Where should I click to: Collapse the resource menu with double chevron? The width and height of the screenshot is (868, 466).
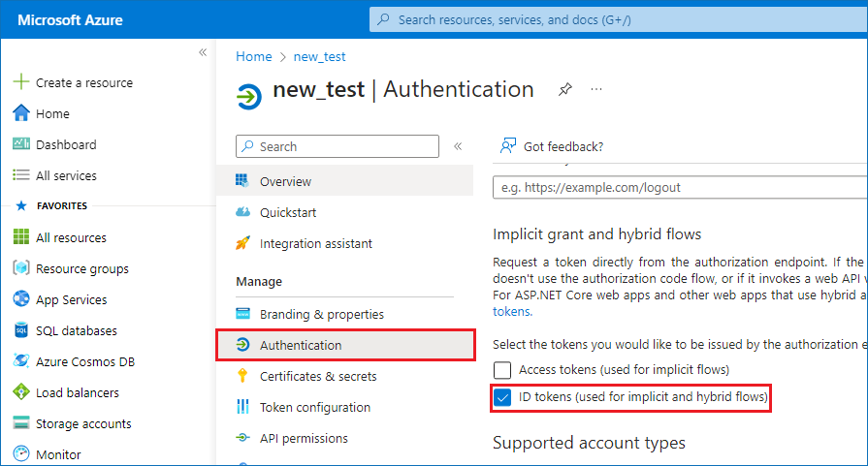[x=458, y=146]
